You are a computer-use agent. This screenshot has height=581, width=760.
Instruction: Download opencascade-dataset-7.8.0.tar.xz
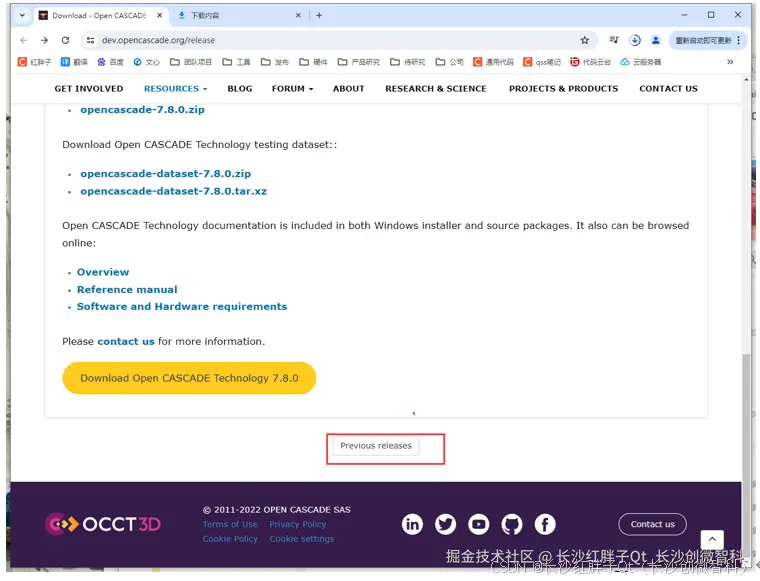tap(174, 191)
